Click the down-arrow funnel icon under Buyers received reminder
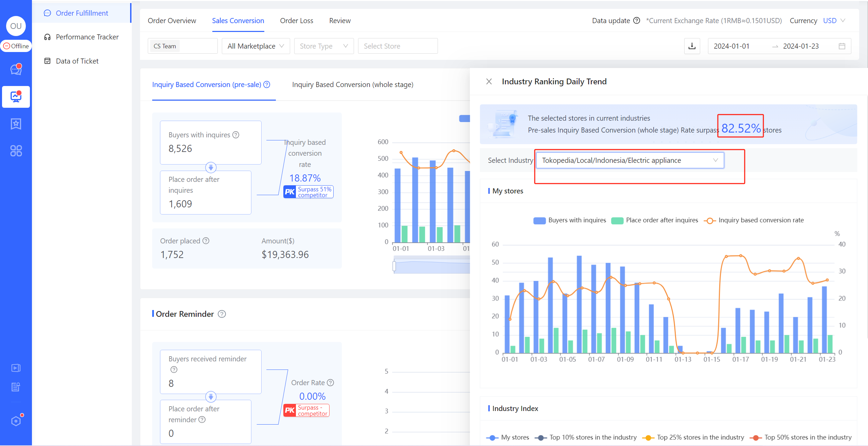The image size is (868, 446). pos(211,397)
